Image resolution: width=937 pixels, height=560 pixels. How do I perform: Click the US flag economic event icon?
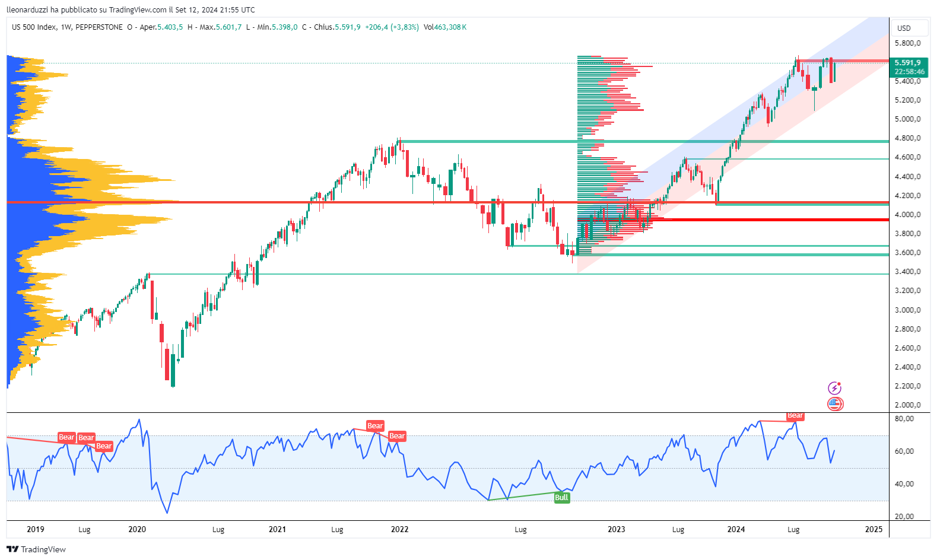[835, 404]
